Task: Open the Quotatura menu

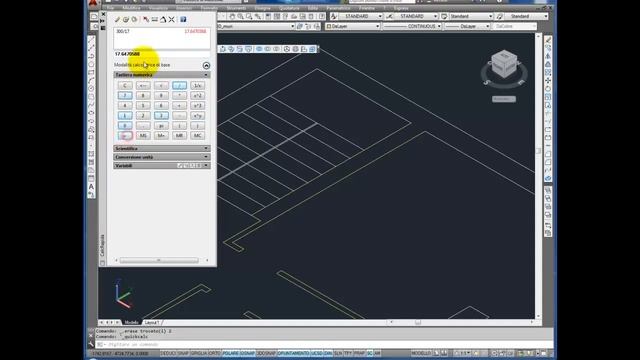Action: pyautogui.click(x=289, y=8)
